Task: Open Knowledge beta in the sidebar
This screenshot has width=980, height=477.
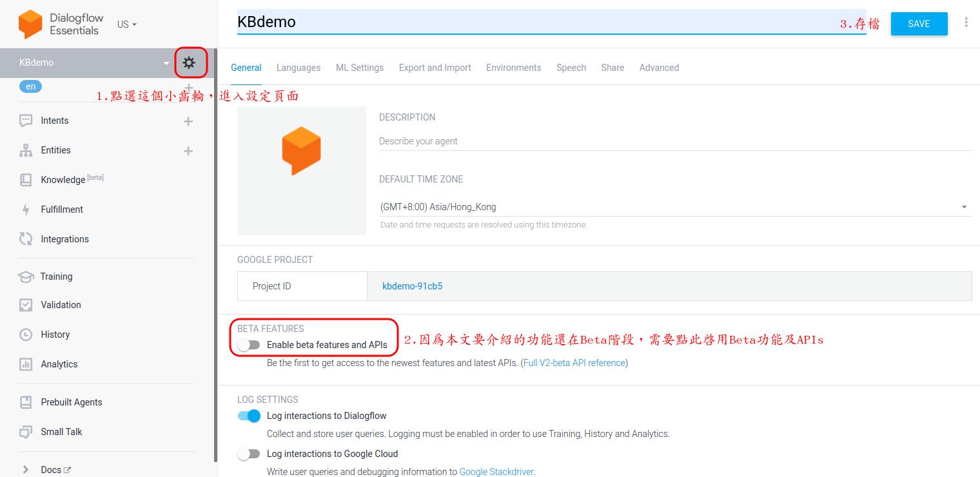Action: click(72, 179)
